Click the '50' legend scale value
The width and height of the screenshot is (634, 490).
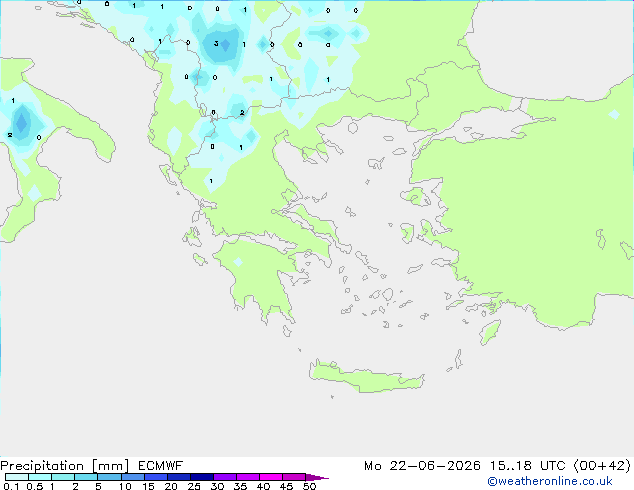tap(310, 486)
